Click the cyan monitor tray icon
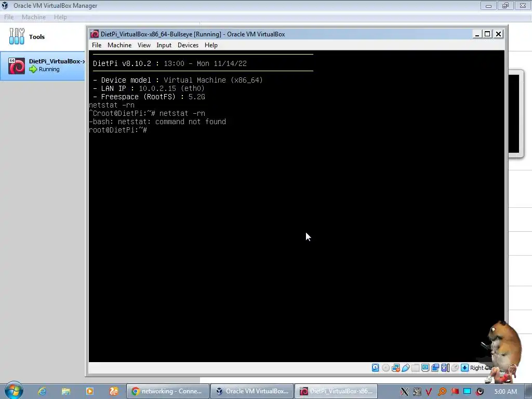532x399 pixels. 467,392
